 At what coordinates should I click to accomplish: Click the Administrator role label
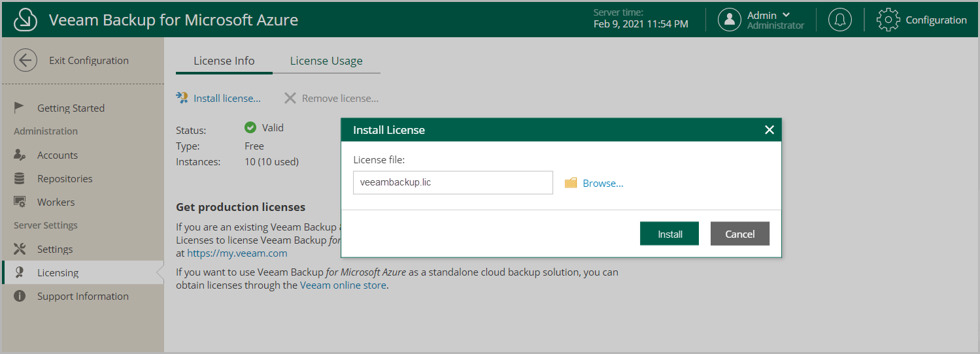click(775, 25)
